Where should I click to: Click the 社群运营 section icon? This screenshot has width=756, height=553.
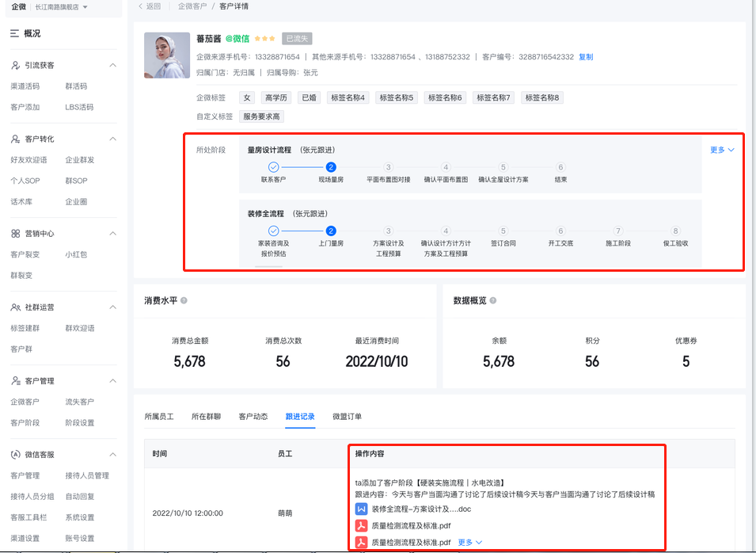(x=15, y=307)
